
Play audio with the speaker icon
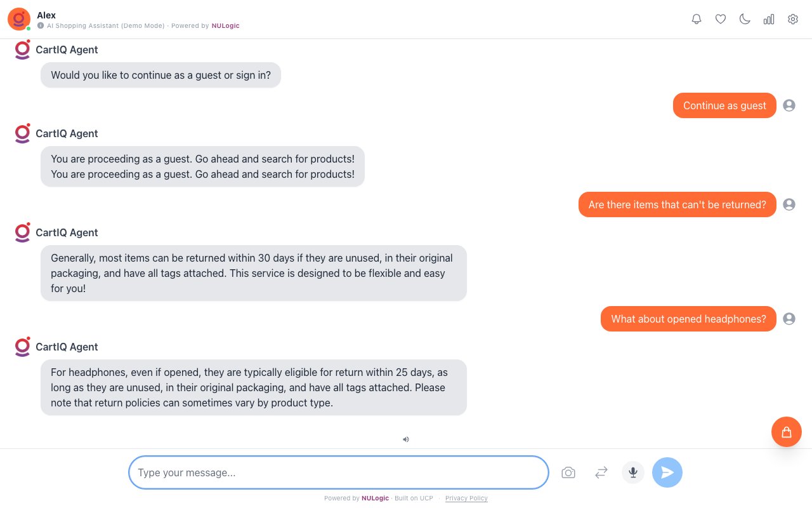point(406,439)
